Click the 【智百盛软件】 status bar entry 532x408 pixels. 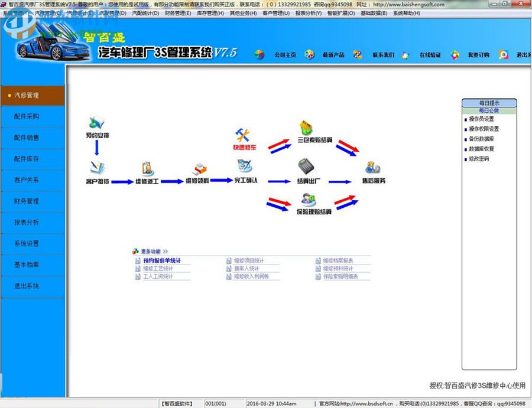[177, 404]
